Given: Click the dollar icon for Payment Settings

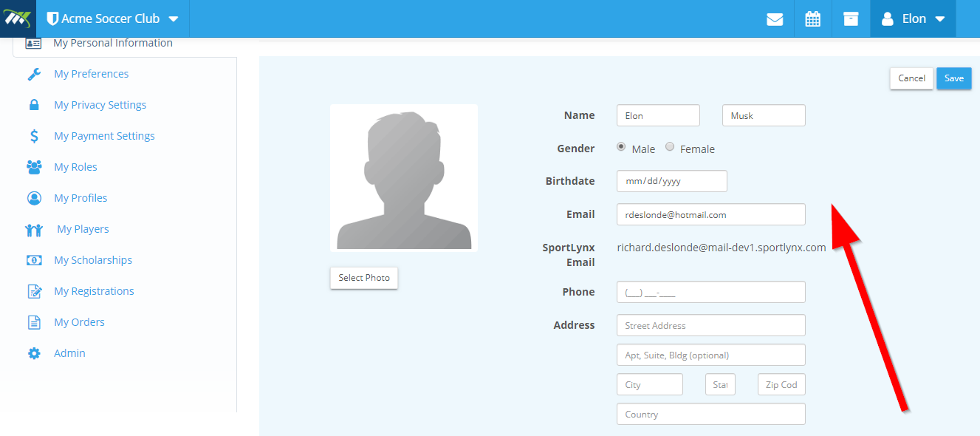Looking at the screenshot, I should (x=34, y=136).
